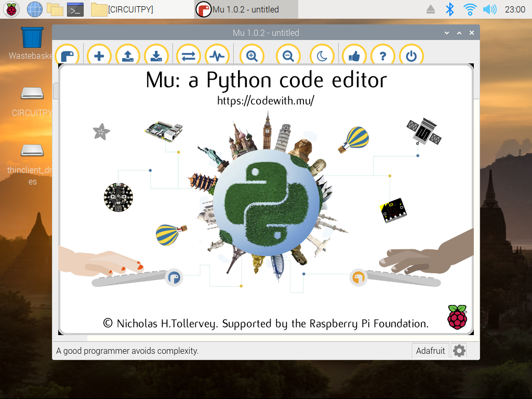Zoom in with the magnifier plus icon
Image resolution: width=532 pixels, height=399 pixels.
click(252, 54)
